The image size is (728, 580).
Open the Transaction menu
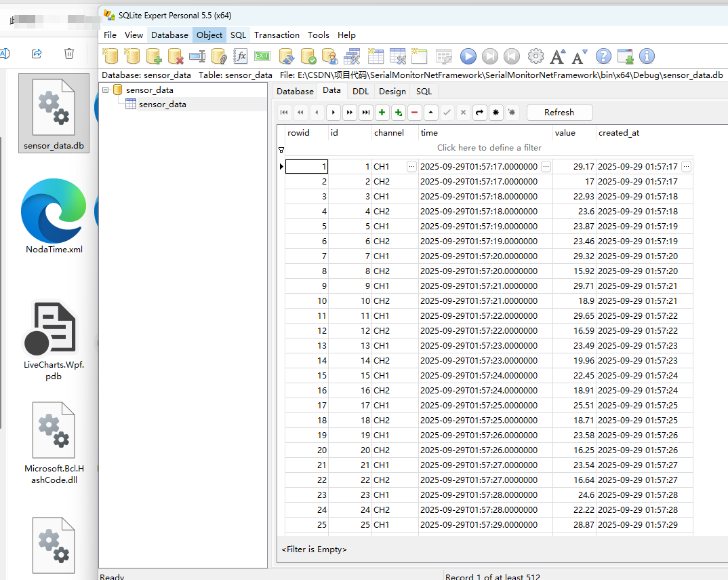277,35
